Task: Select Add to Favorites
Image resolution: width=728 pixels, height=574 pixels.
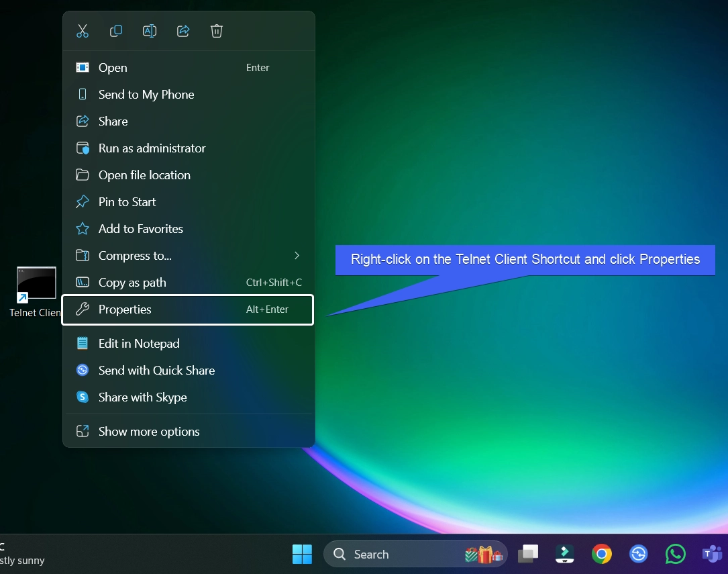Action: point(189,230)
